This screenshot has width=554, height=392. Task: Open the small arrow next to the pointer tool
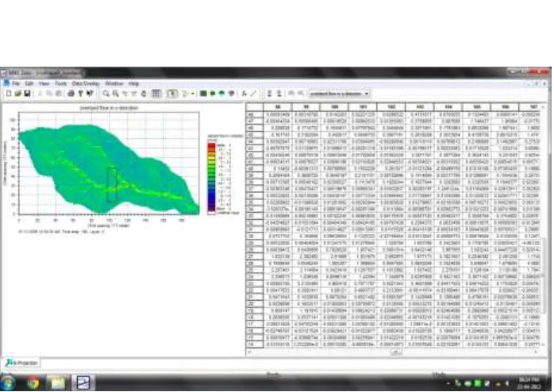pos(193,94)
